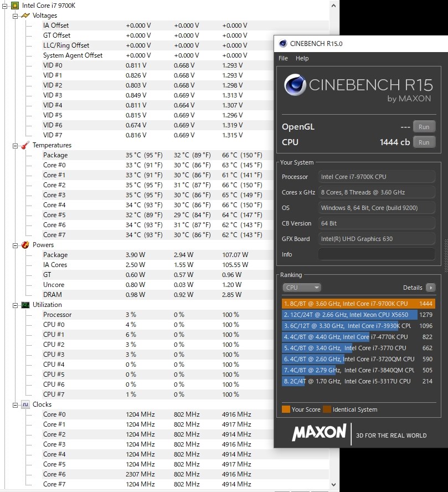Expand ranking Details arrow button

coord(431,288)
